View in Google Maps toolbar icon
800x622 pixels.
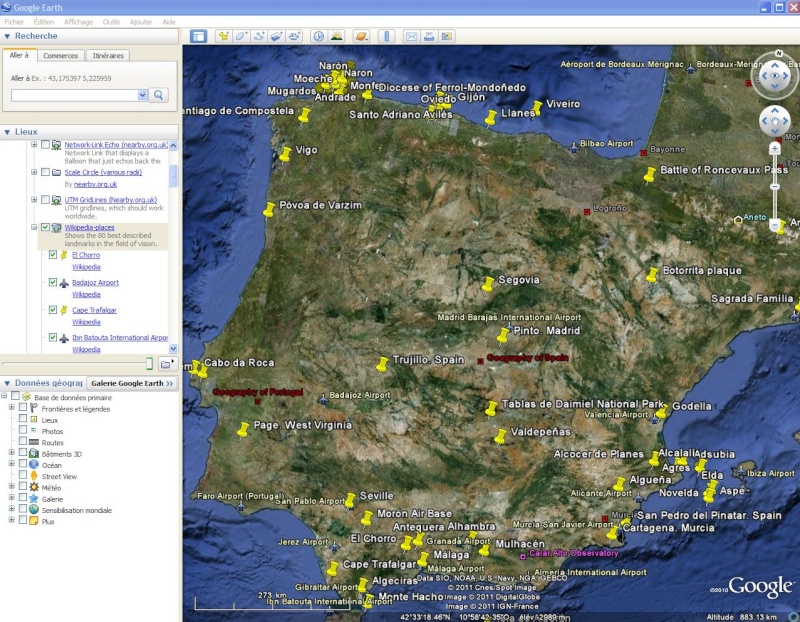(446, 36)
